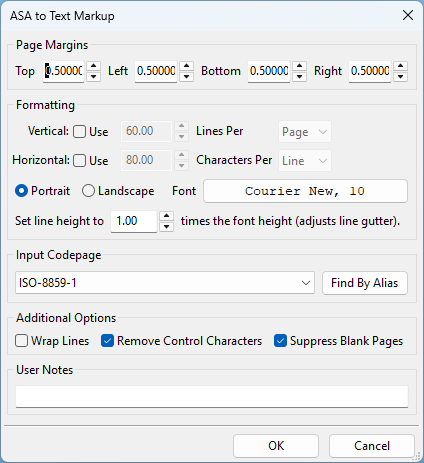Decrease the Right margin value

coord(401,77)
